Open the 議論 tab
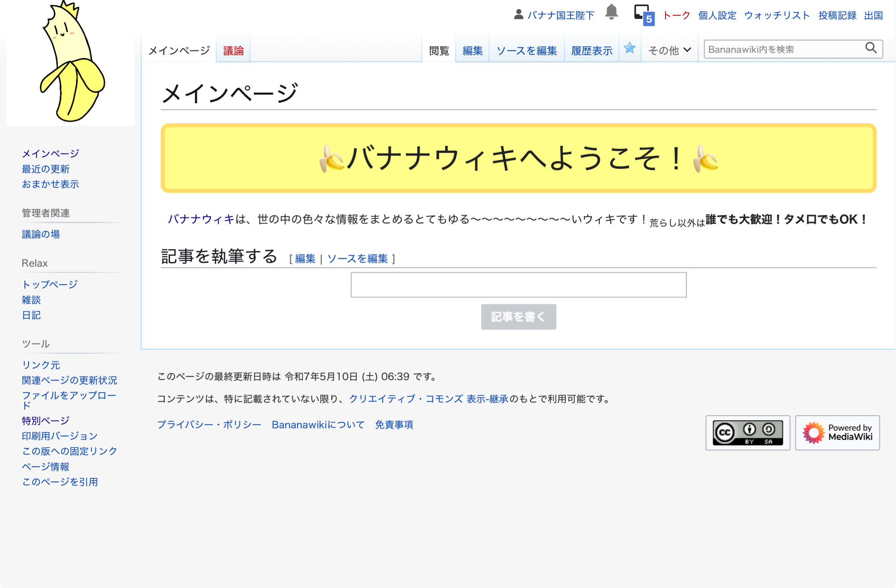The height and width of the screenshot is (588, 896). coord(233,50)
